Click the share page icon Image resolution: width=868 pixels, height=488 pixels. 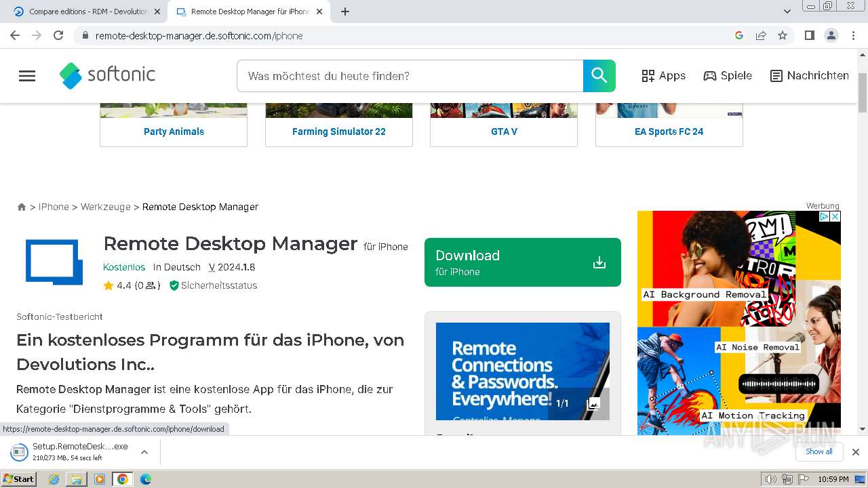(761, 35)
